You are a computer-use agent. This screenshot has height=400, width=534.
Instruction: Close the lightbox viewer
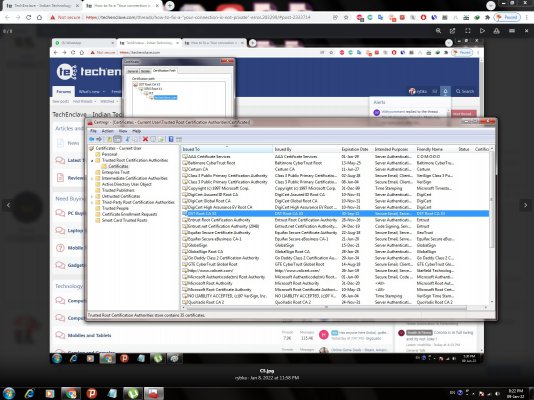527,31
